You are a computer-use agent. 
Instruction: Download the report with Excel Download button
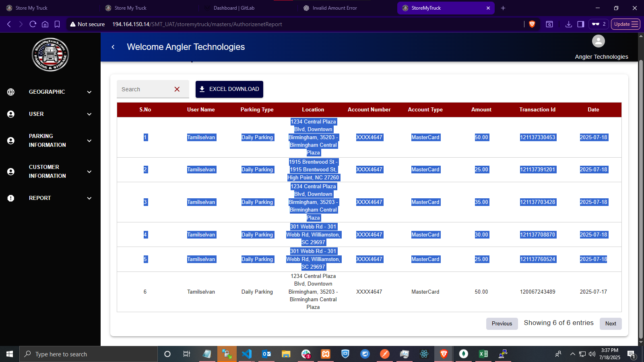coord(229,89)
